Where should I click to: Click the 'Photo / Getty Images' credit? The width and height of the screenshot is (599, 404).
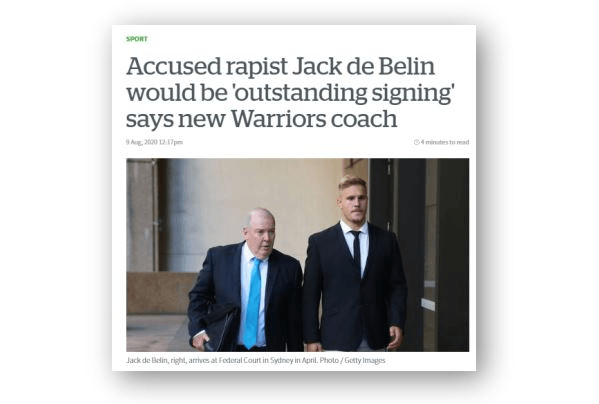click(352, 360)
